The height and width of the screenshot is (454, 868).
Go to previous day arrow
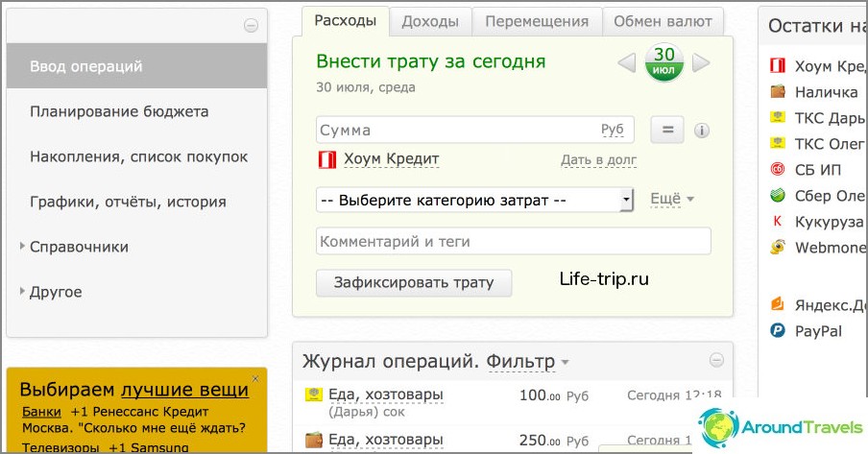(x=627, y=62)
